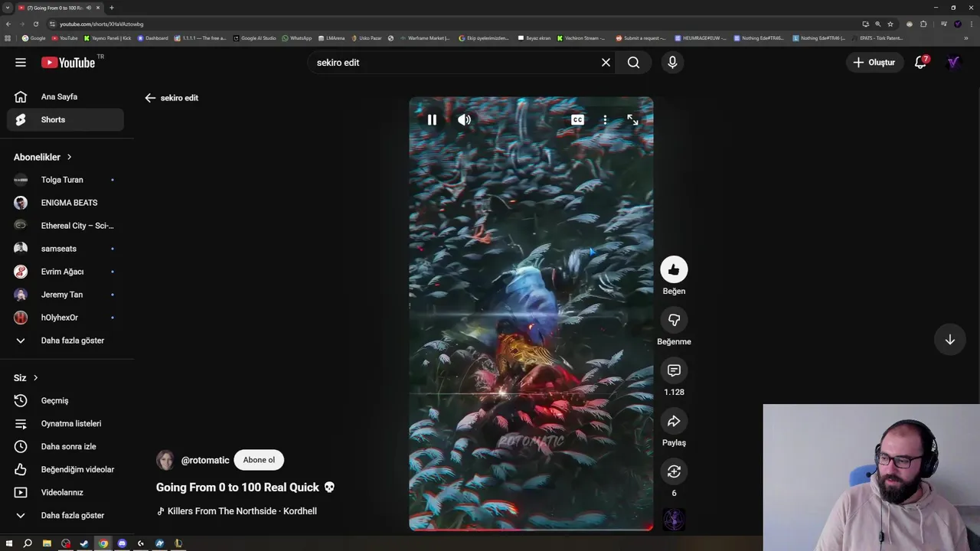Open the 1.128 comments panel
The image size is (980, 551).
click(x=674, y=370)
